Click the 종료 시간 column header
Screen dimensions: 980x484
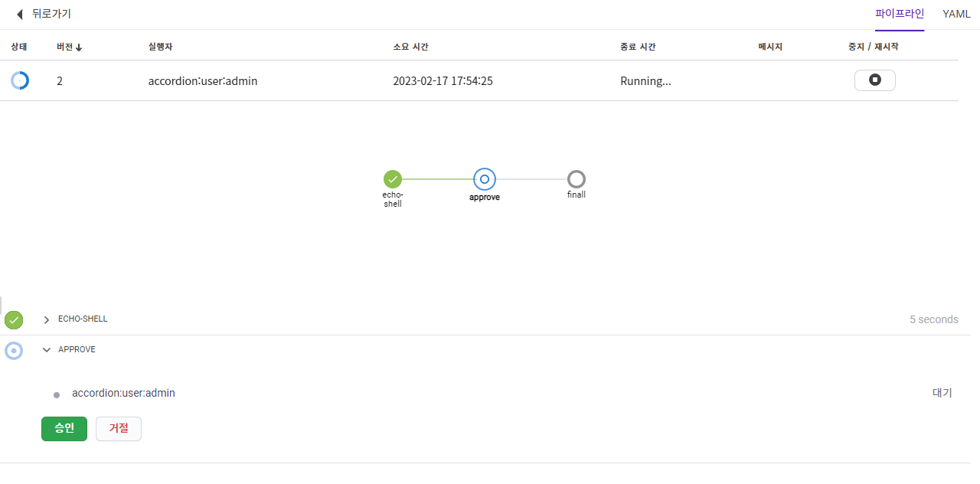638,47
